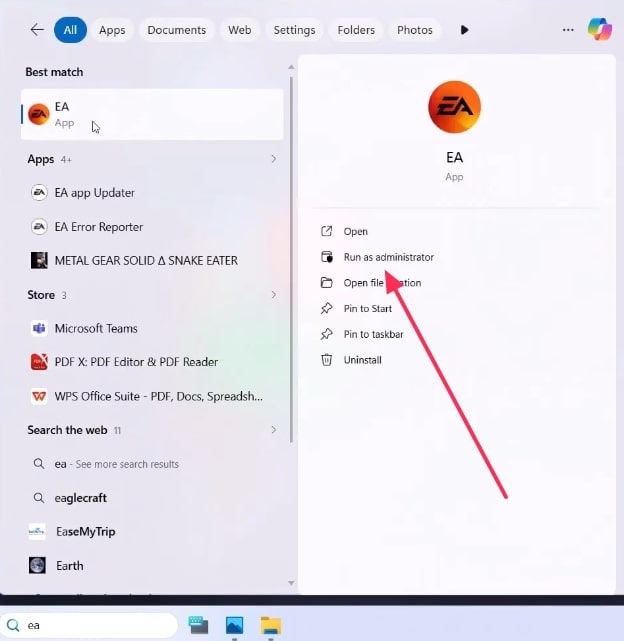Open METAL GEAR SOLID Δ SNAKE EATER

pyautogui.click(x=152, y=260)
